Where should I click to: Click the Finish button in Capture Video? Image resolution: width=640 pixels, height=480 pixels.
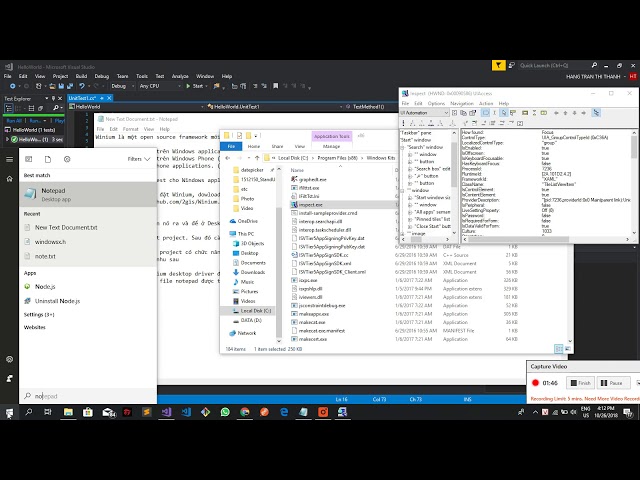[580, 383]
